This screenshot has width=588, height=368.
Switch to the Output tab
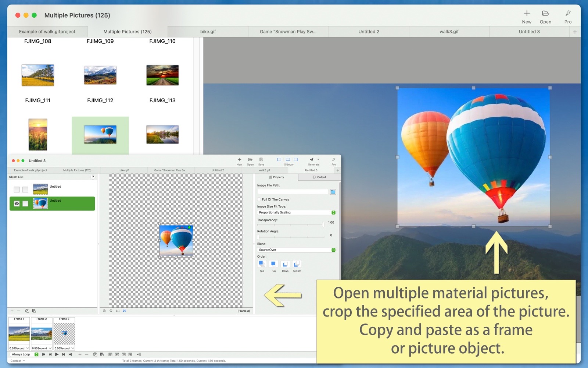click(319, 177)
